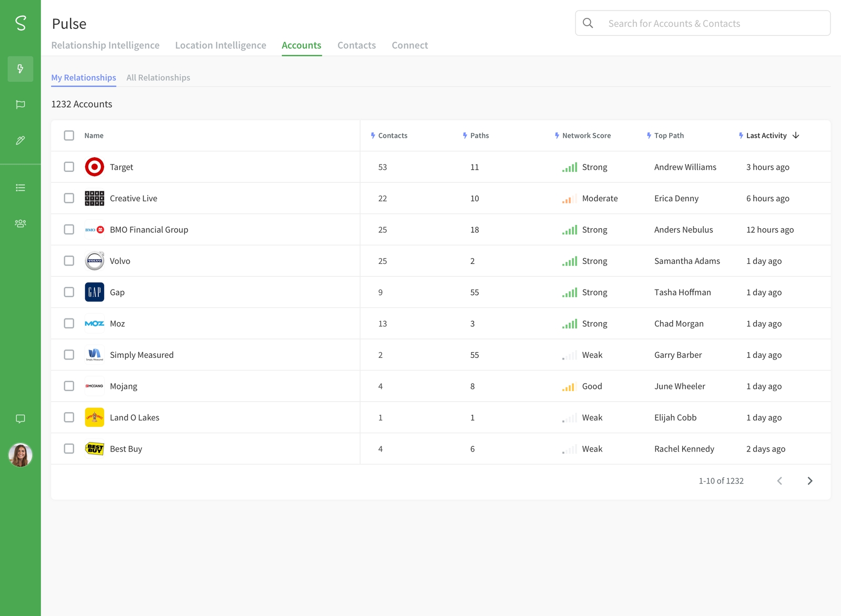Sort by the Contacts column header
This screenshot has width=841, height=616.
pyautogui.click(x=389, y=136)
